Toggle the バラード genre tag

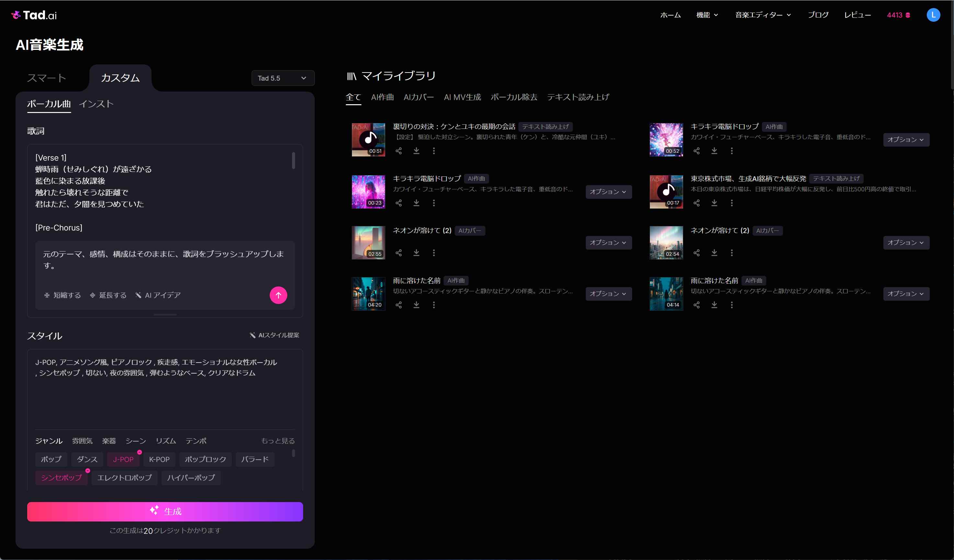(255, 459)
